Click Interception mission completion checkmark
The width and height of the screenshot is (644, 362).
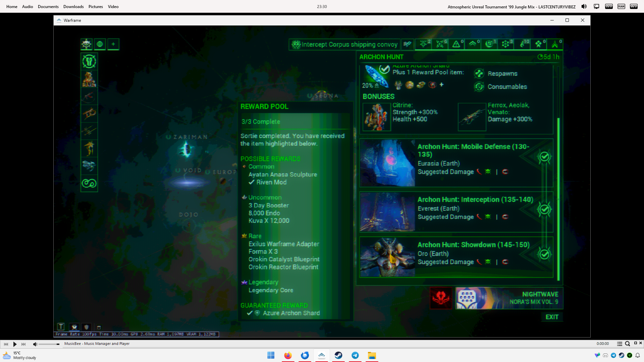tap(544, 209)
